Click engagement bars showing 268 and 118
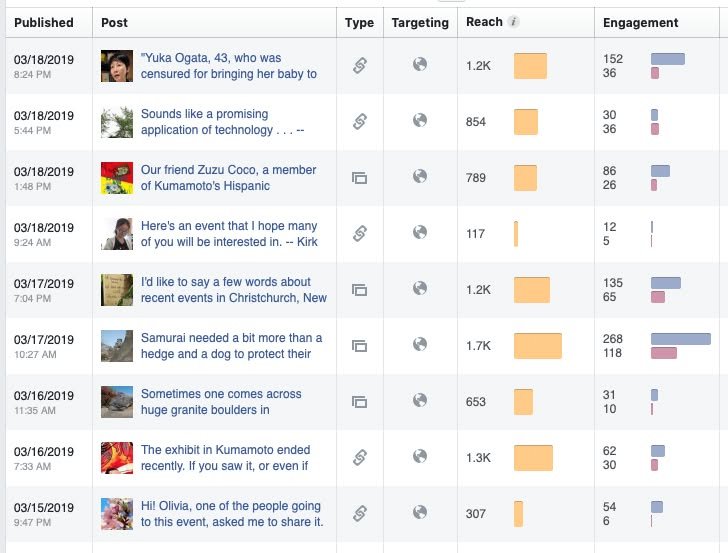 pyautogui.click(x=680, y=346)
